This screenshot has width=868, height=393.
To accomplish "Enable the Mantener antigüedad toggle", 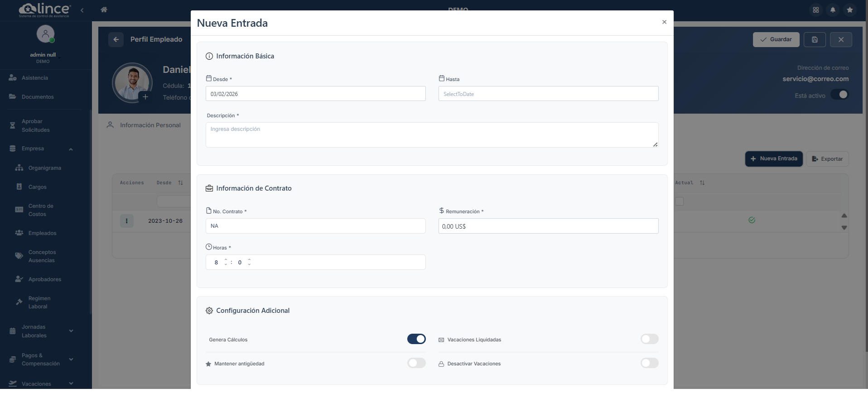I will [416, 363].
